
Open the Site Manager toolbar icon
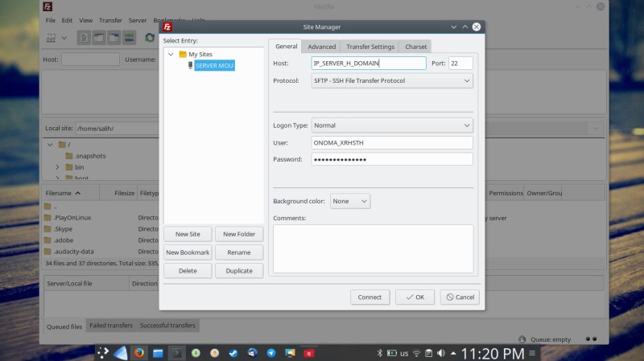tap(51, 38)
